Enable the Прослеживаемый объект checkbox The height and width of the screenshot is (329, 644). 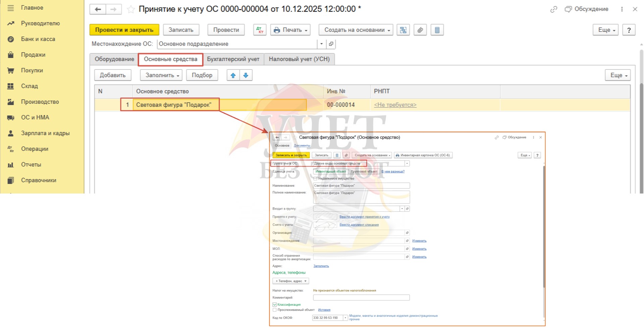click(x=274, y=310)
